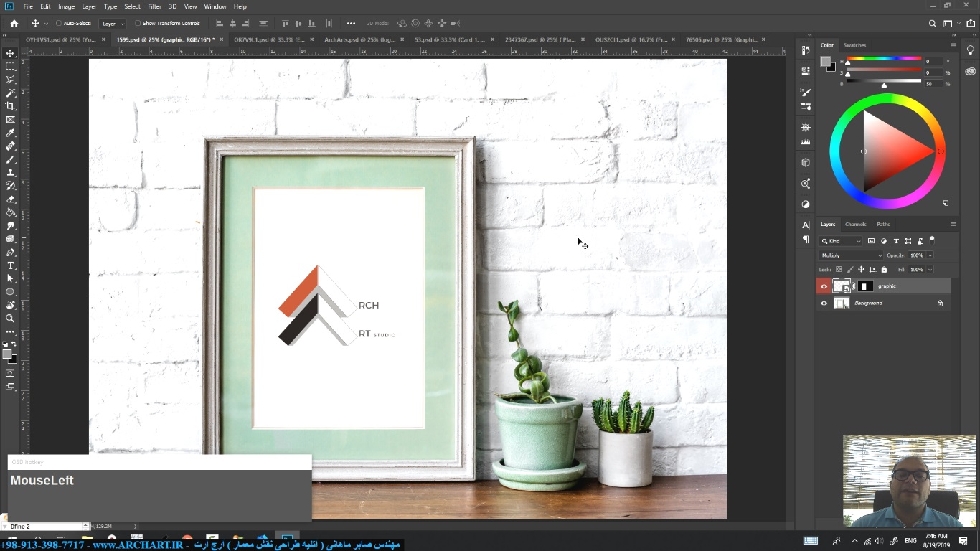Open layer filter Kind dropdown
Screen dimensions: 980x551
[841, 241]
